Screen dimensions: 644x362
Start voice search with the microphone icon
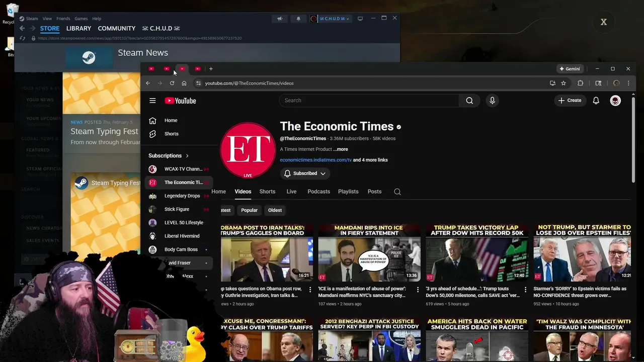492,101
